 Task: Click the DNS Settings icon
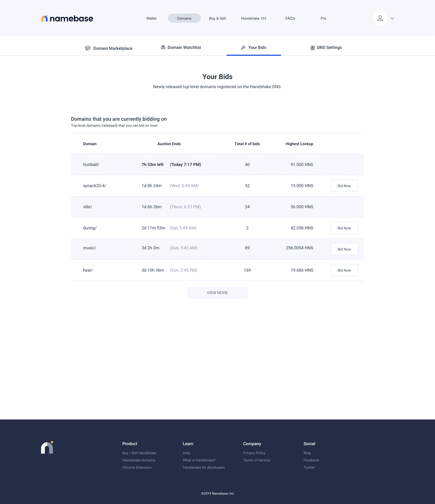click(x=312, y=48)
